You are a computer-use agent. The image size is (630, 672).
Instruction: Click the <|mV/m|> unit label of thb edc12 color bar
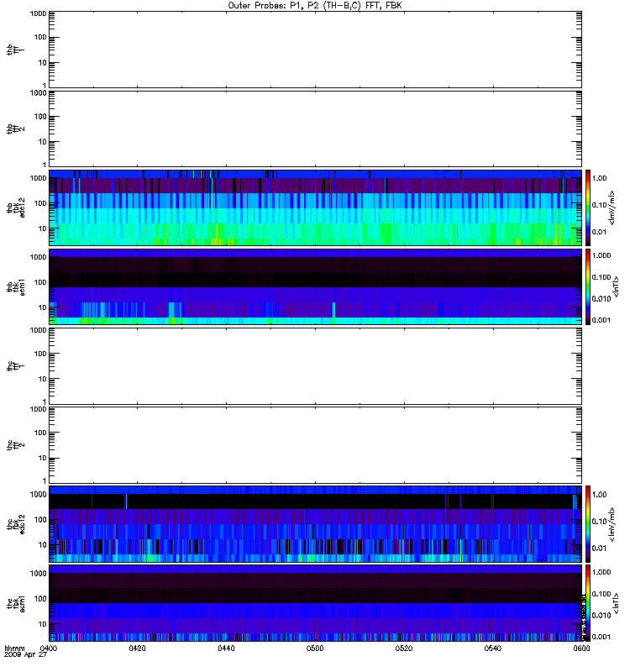[x=612, y=207]
